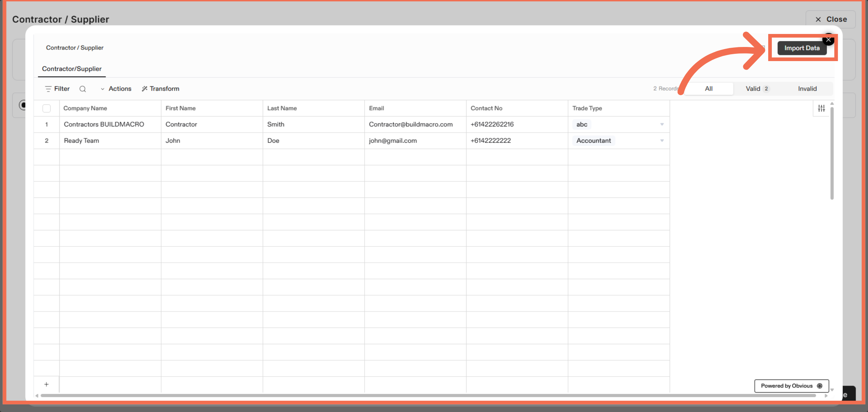Expand the Actions dropdown chevron

pyautogui.click(x=102, y=89)
